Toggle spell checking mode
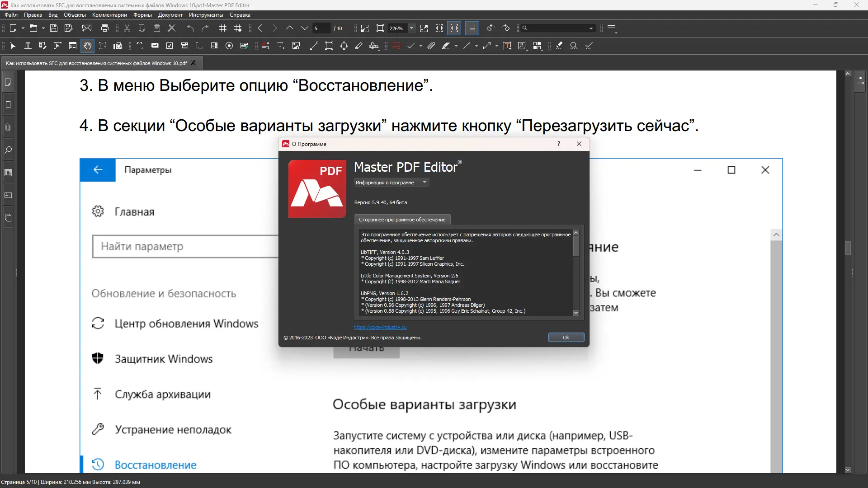This screenshot has height=488, width=868. click(x=588, y=46)
